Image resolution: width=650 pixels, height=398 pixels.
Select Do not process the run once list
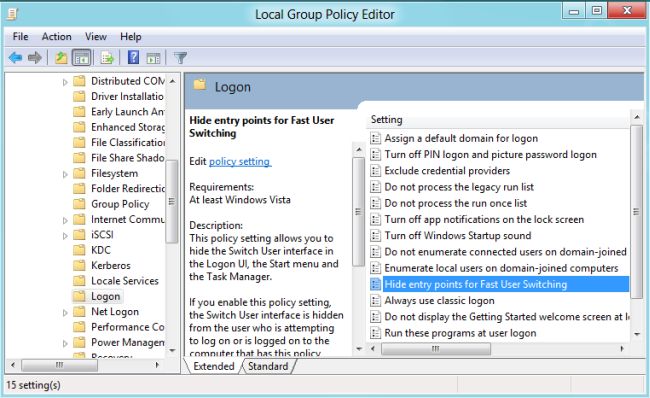[x=456, y=203]
